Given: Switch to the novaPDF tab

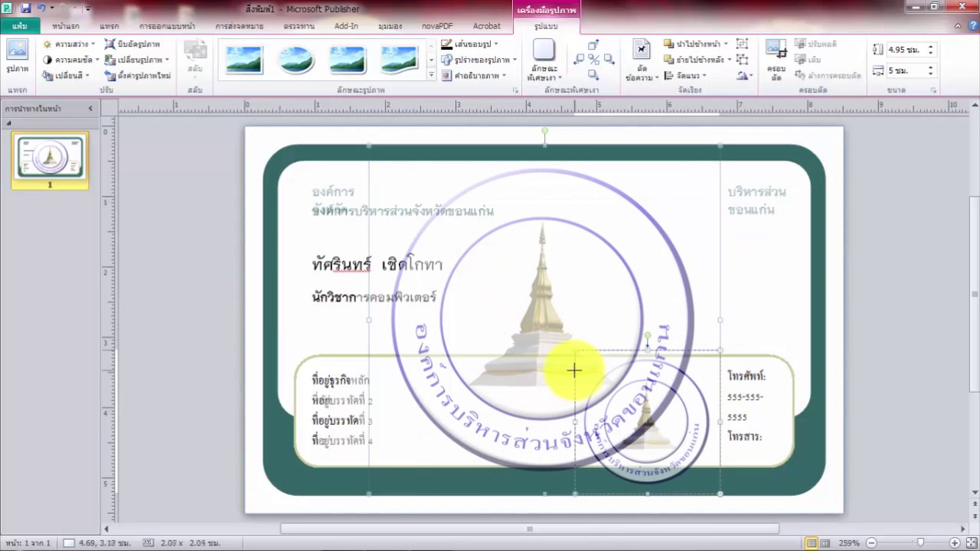Looking at the screenshot, I should coord(437,26).
